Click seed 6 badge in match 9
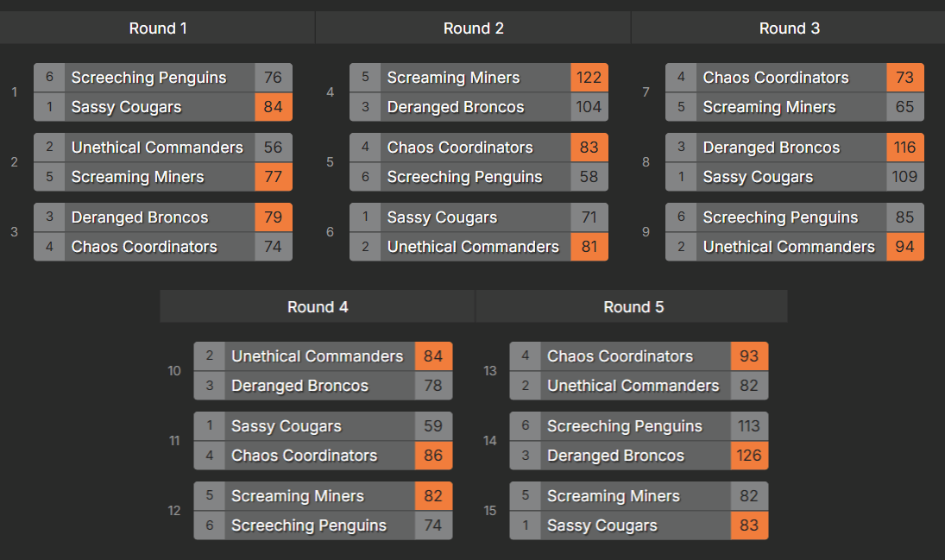 click(681, 217)
